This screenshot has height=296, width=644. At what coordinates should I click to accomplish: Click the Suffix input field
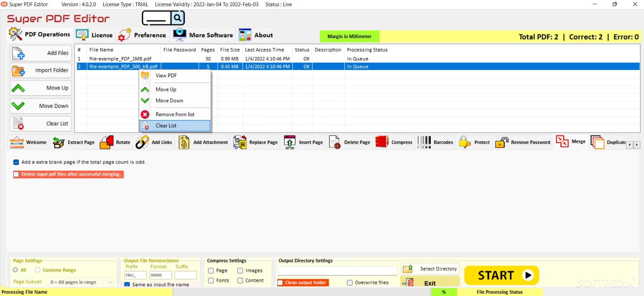(x=186, y=275)
